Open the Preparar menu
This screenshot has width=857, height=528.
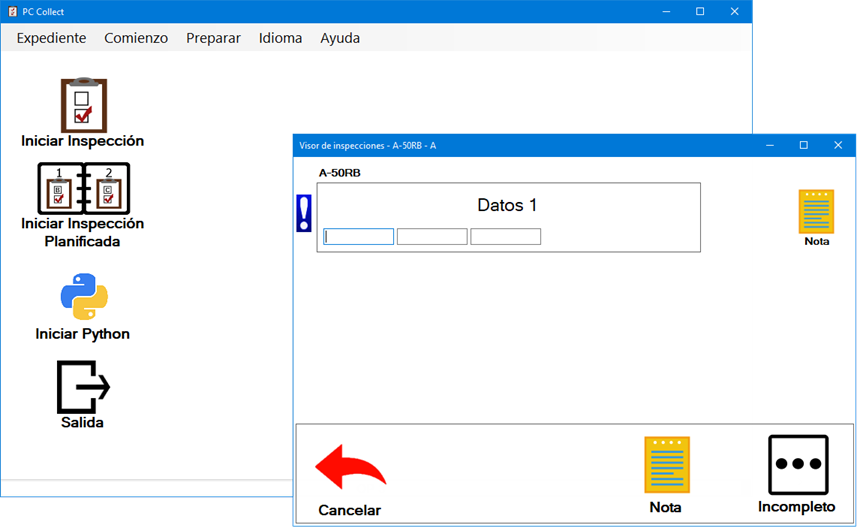[x=213, y=38]
